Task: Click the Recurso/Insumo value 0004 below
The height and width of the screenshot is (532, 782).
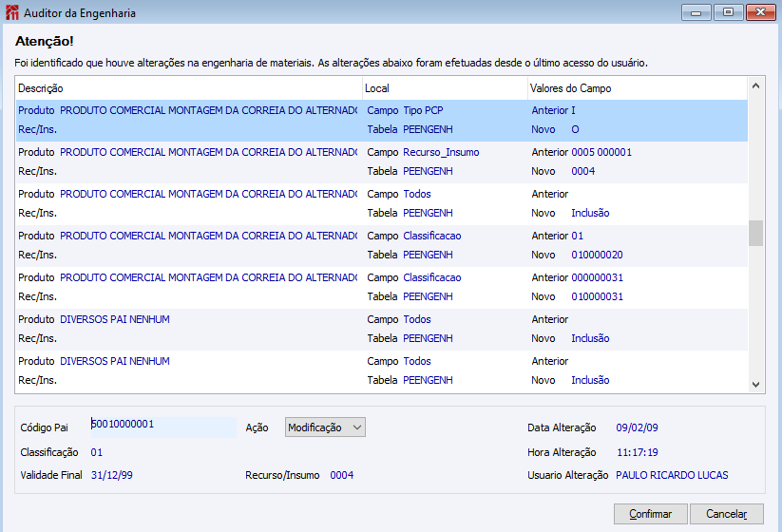Action: pyautogui.click(x=342, y=475)
